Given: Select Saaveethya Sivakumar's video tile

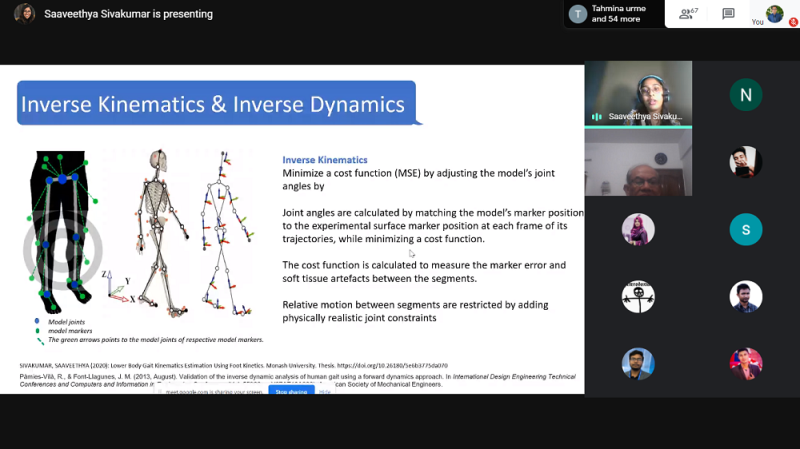Looking at the screenshot, I should [x=638, y=93].
